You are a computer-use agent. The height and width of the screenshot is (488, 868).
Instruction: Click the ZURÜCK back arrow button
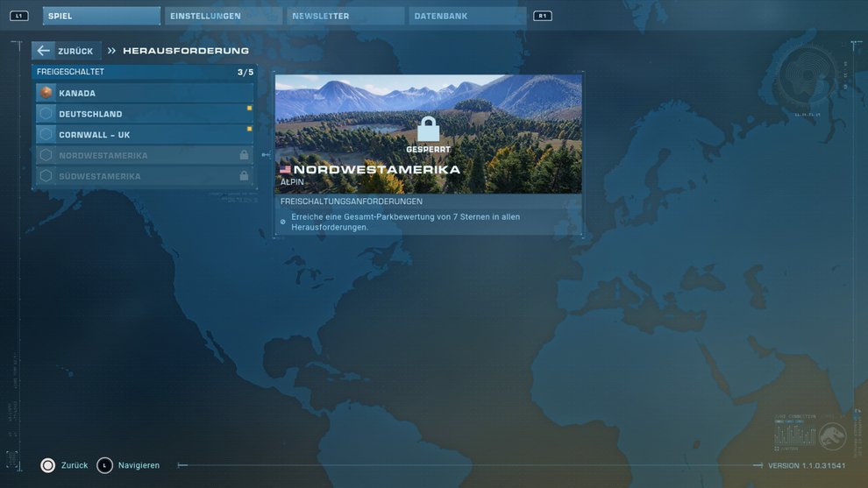67,51
